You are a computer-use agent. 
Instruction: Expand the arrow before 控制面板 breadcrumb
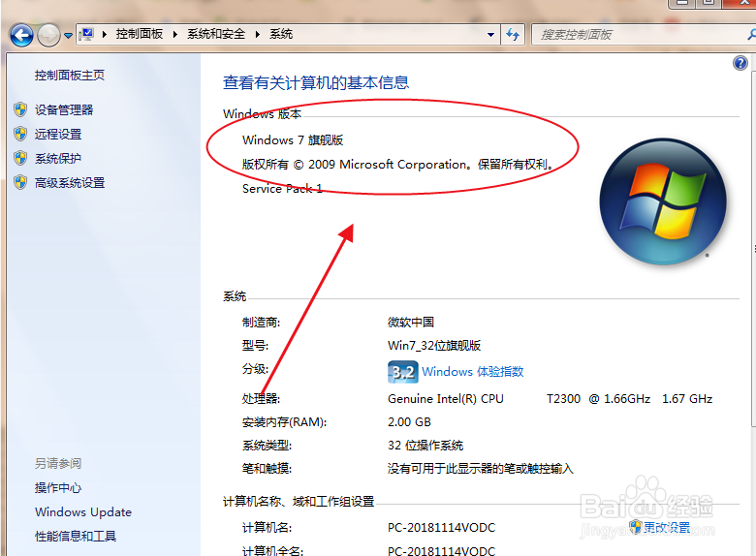point(104,34)
